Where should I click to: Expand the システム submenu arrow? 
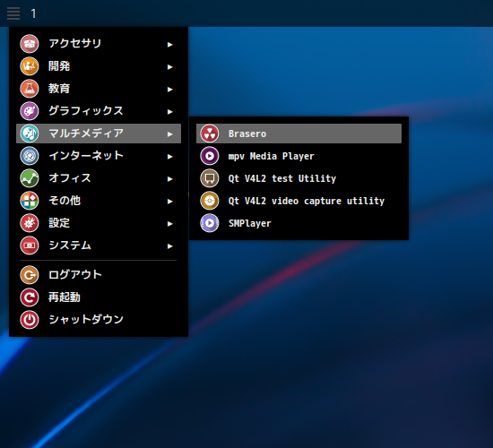(169, 246)
